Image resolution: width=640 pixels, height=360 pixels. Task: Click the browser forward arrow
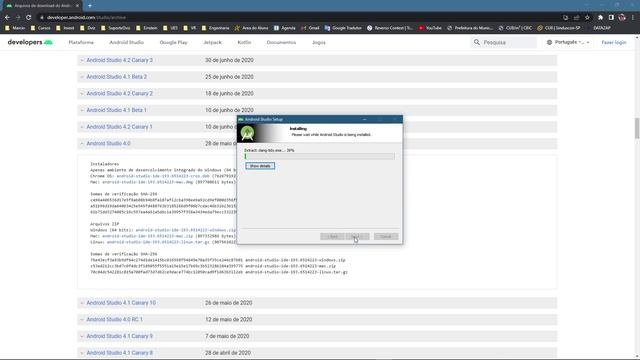(x=18, y=18)
